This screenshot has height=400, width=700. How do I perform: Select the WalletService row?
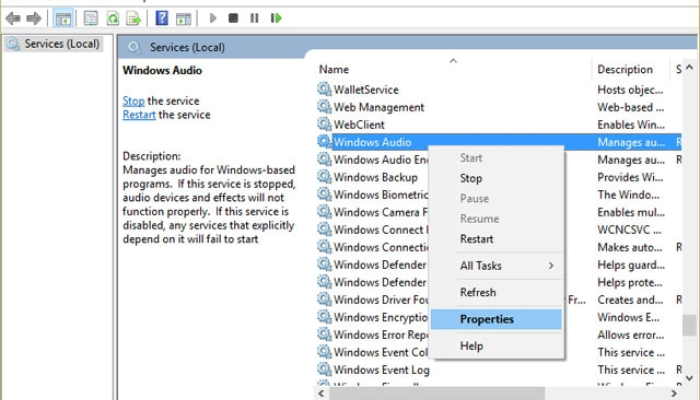coord(365,90)
